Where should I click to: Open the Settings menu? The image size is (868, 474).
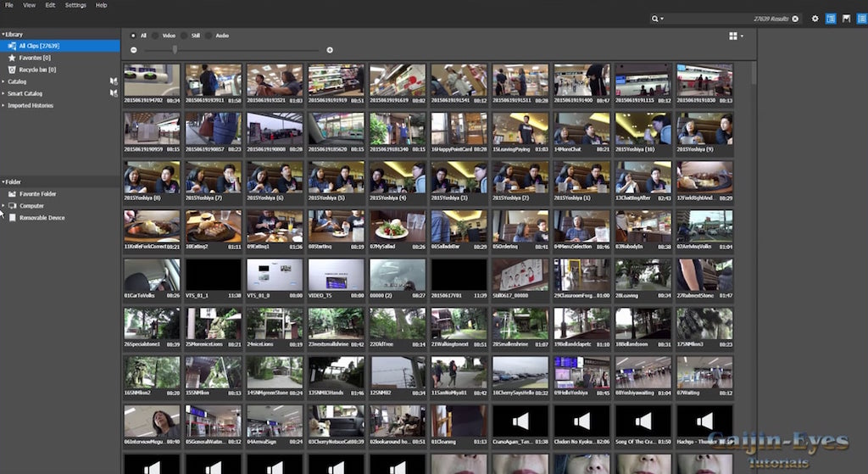75,5
